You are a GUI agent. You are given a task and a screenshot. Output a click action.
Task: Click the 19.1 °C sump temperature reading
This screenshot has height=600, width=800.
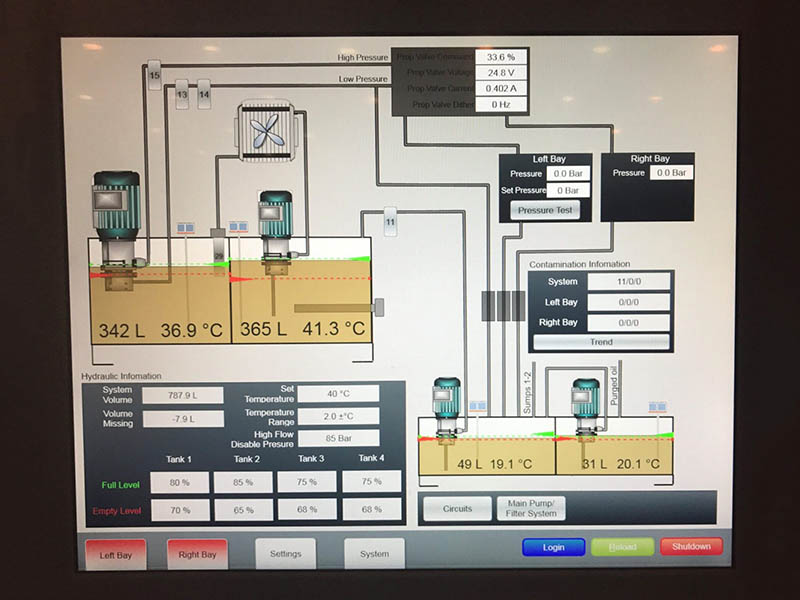click(x=511, y=464)
